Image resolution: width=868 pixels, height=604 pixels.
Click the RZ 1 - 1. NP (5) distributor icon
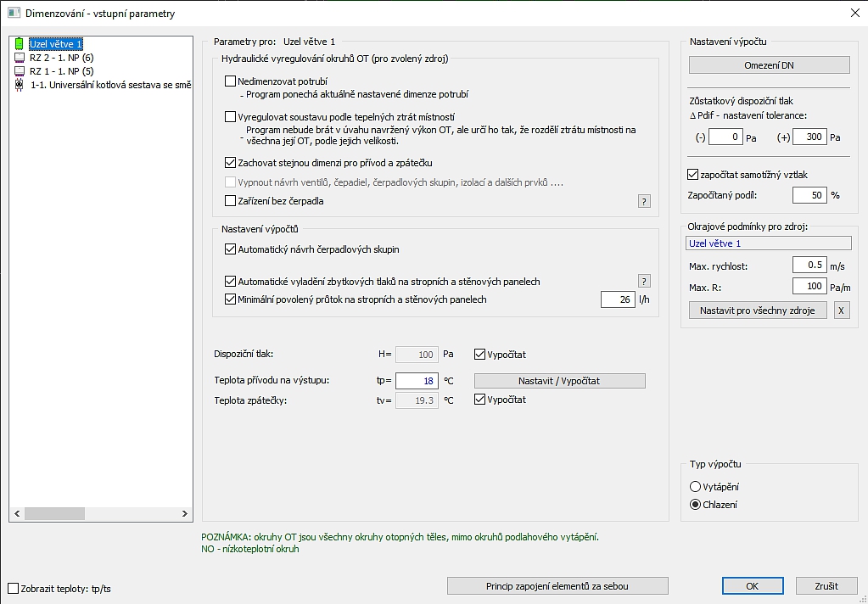[20, 71]
